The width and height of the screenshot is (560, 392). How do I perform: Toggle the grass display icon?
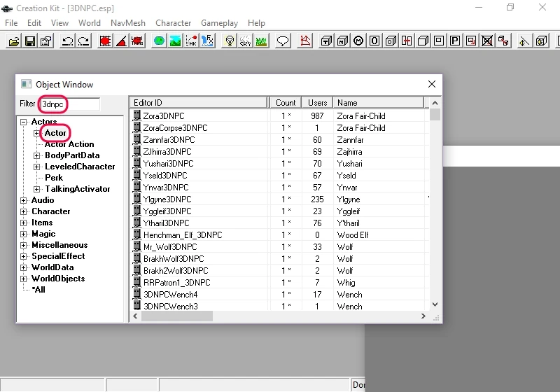coord(261,41)
